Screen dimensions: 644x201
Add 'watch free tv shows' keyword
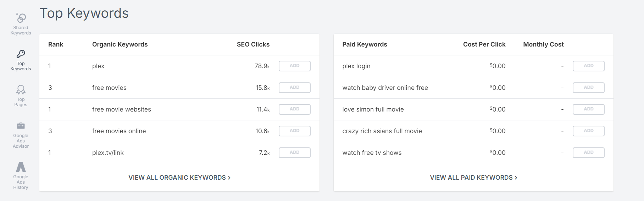589,153
